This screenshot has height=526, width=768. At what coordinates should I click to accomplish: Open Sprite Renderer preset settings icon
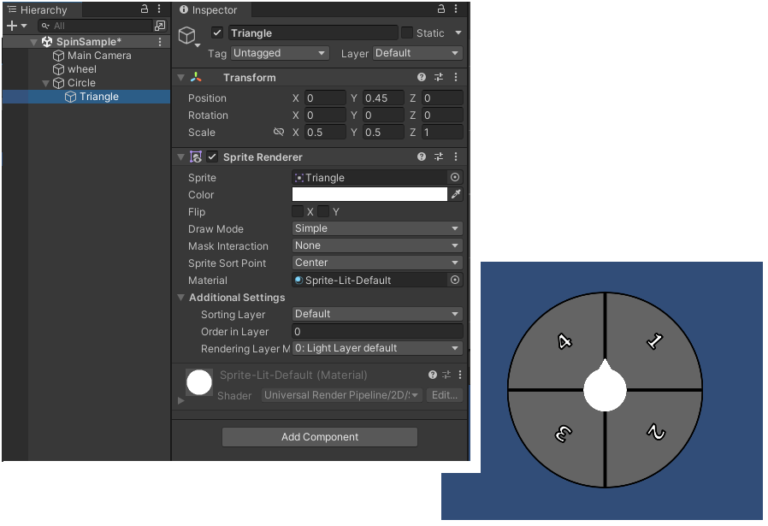pos(439,157)
